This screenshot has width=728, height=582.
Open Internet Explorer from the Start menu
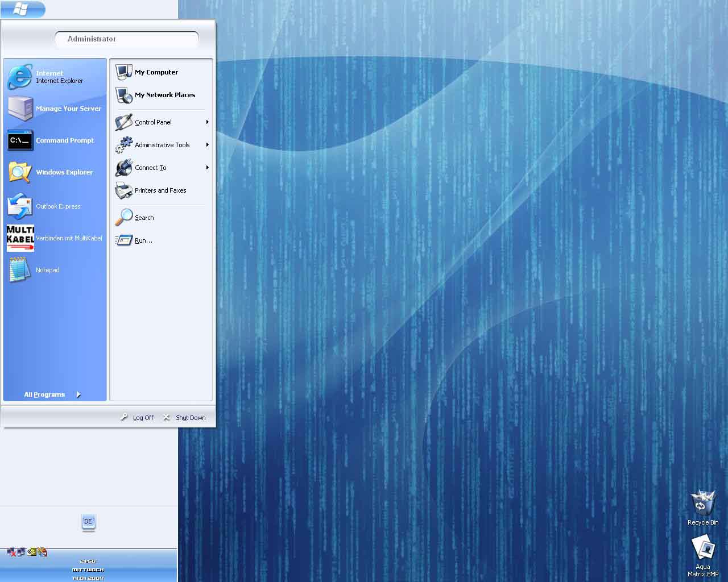point(55,77)
